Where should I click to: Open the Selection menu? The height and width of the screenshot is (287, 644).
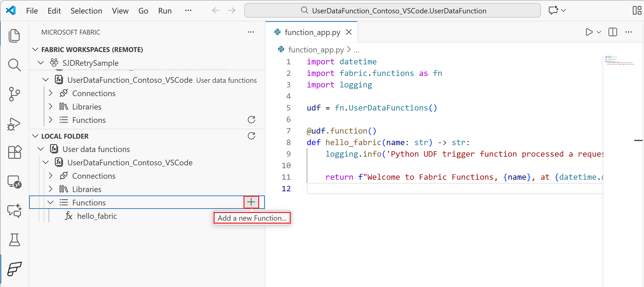[x=86, y=11]
